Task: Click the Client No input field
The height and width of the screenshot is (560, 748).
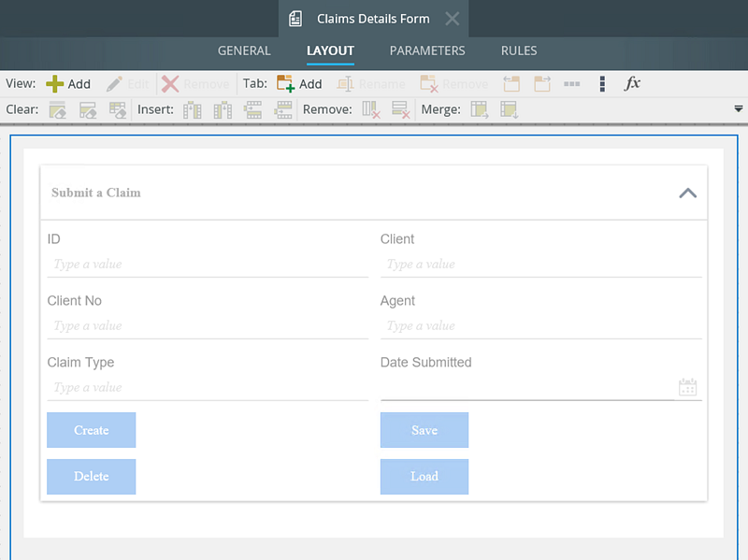Action: click(x=208, y=325)
